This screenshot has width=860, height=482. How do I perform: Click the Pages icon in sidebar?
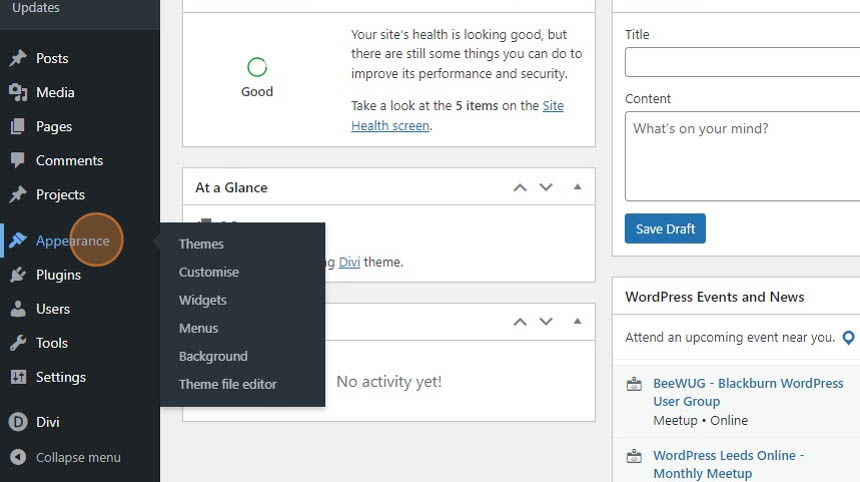pyautogui.click(x=18, y=126)
